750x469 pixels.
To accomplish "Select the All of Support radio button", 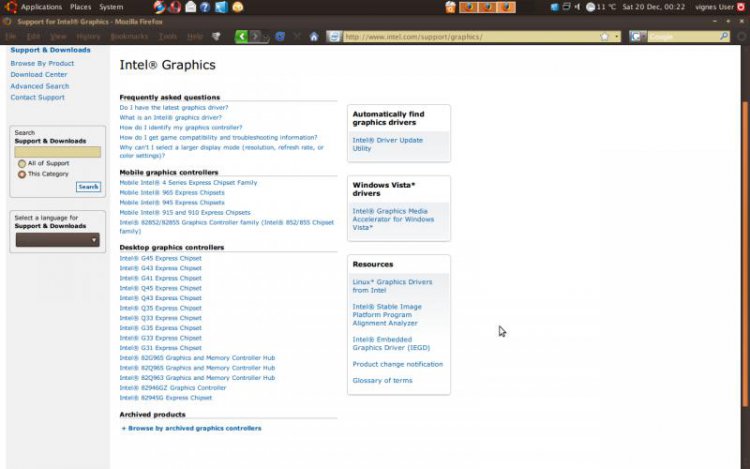I will tap(22, 164).
